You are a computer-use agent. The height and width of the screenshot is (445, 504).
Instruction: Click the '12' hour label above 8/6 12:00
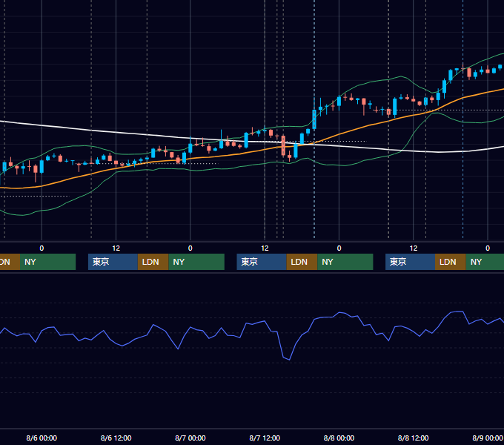point(116,248)
